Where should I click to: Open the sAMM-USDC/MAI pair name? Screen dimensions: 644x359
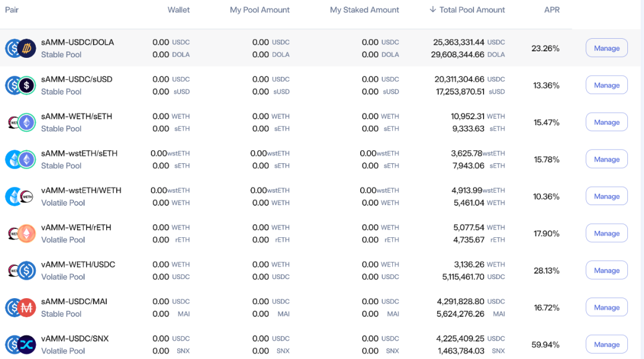(x=74, y=302)
